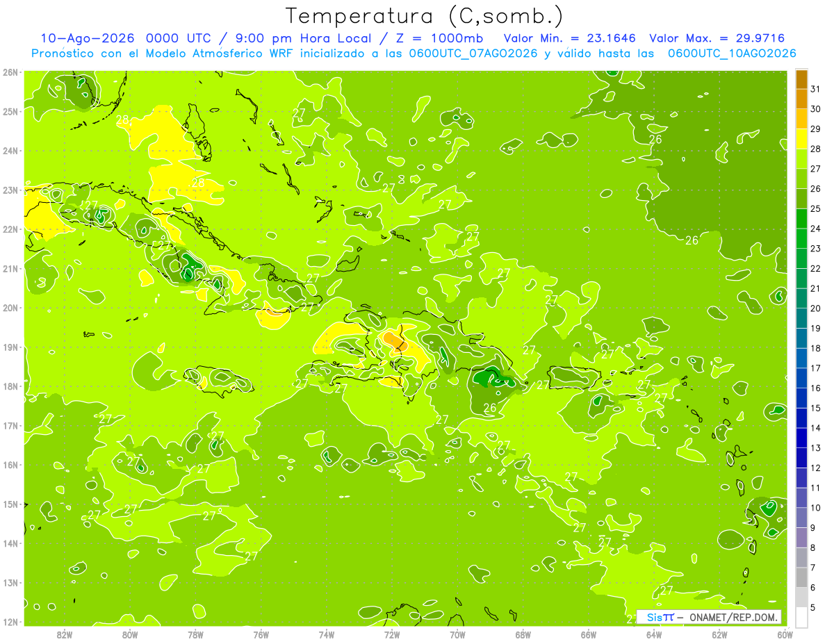
Task: Click the latitude label '19N'
Action: [10, 347]
